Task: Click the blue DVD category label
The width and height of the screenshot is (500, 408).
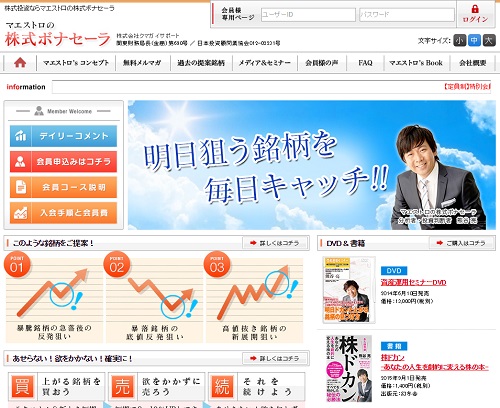Action: pyautogui.click(x=394, y=271)
